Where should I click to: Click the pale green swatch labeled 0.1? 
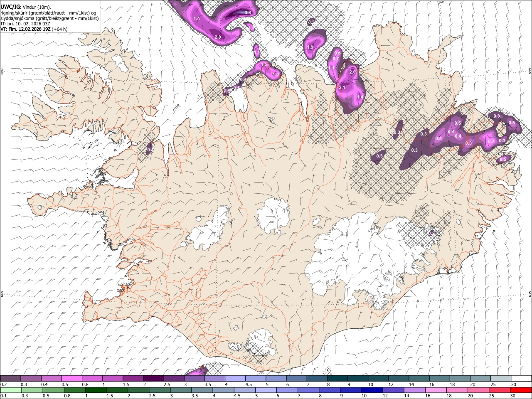tap(11, 390)
